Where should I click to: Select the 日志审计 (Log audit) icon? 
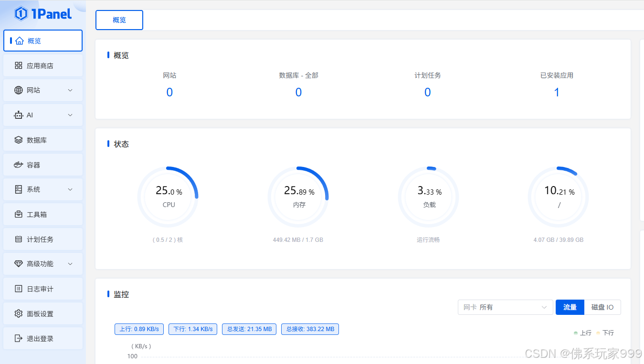[19, 289]
